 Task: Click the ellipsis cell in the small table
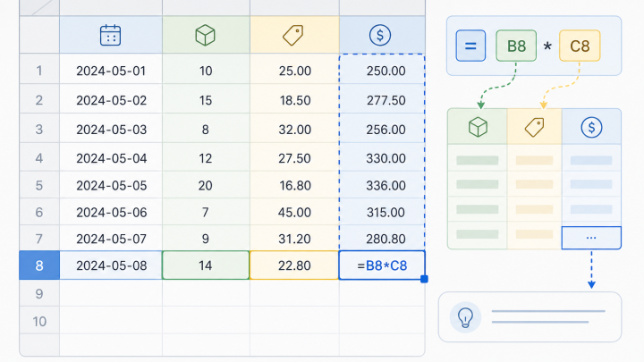coord(591,238)
